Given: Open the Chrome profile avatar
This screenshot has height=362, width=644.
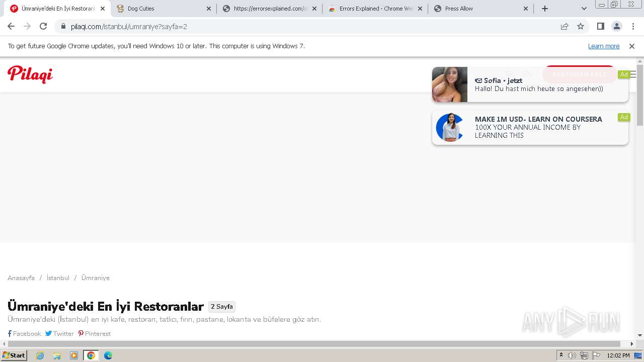Looking at the screenshot, I should tap(617, 26).
